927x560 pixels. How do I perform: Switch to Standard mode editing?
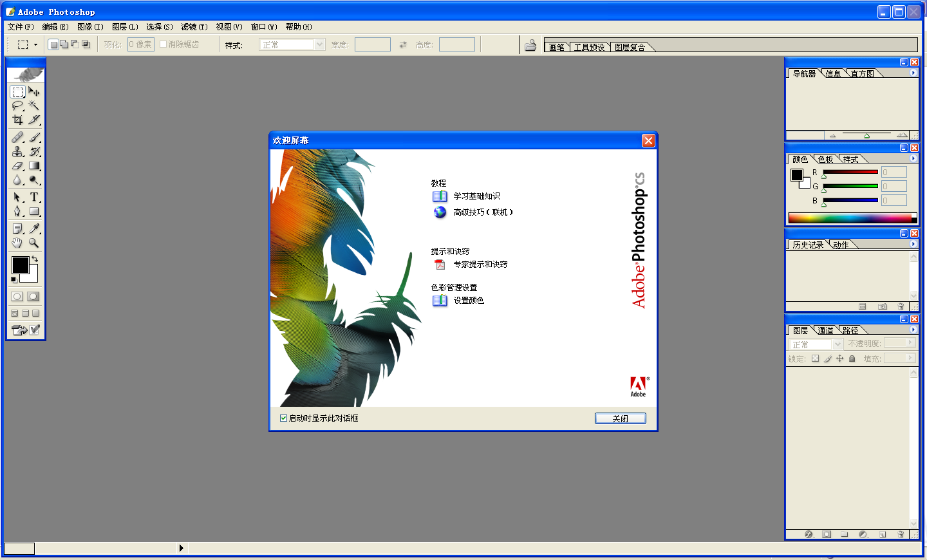tap(17, 296)
